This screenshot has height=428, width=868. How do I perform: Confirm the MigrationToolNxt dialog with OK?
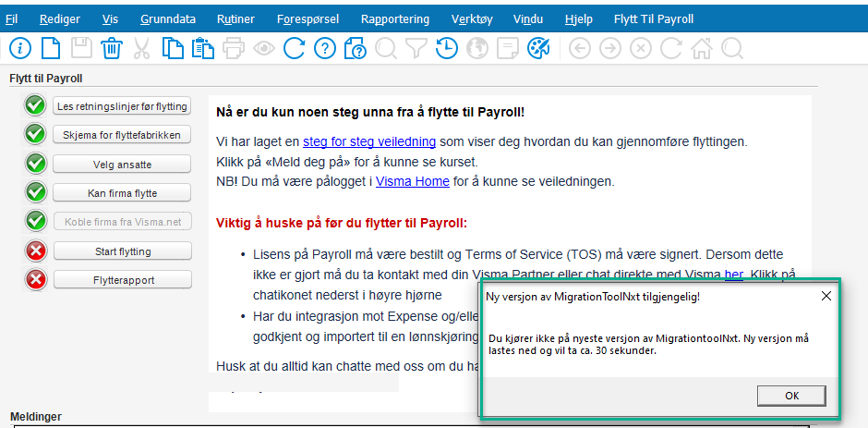tap(791, 396)
